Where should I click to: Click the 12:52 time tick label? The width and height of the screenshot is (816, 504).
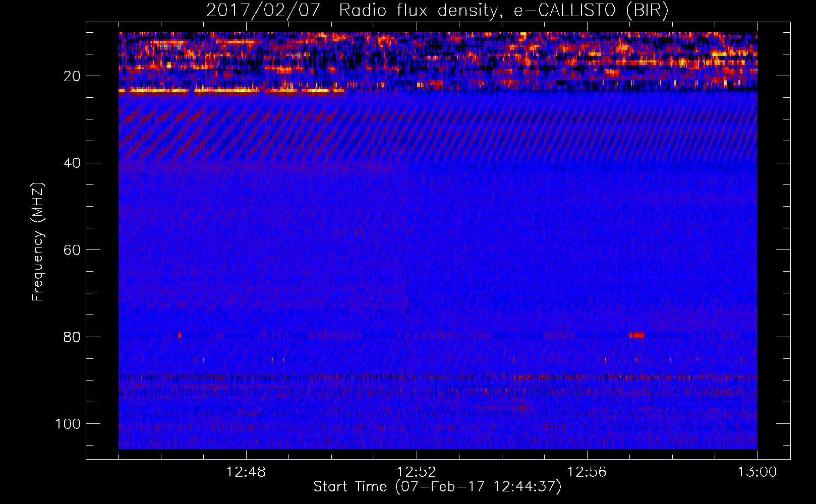click(416, 472)
